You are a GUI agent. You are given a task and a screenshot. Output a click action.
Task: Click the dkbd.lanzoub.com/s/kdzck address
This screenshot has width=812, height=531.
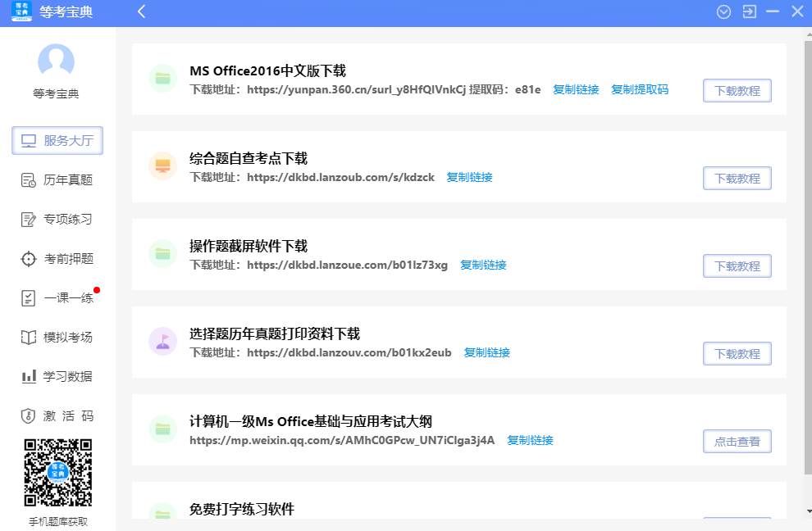340,177
